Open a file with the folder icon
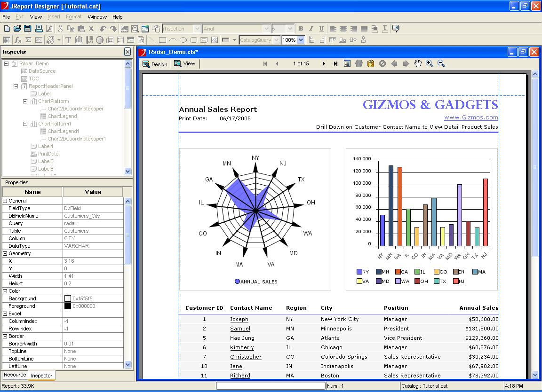The height and width of the screenshot is (392, 542). pyautogui.click(x=17, y=29)
